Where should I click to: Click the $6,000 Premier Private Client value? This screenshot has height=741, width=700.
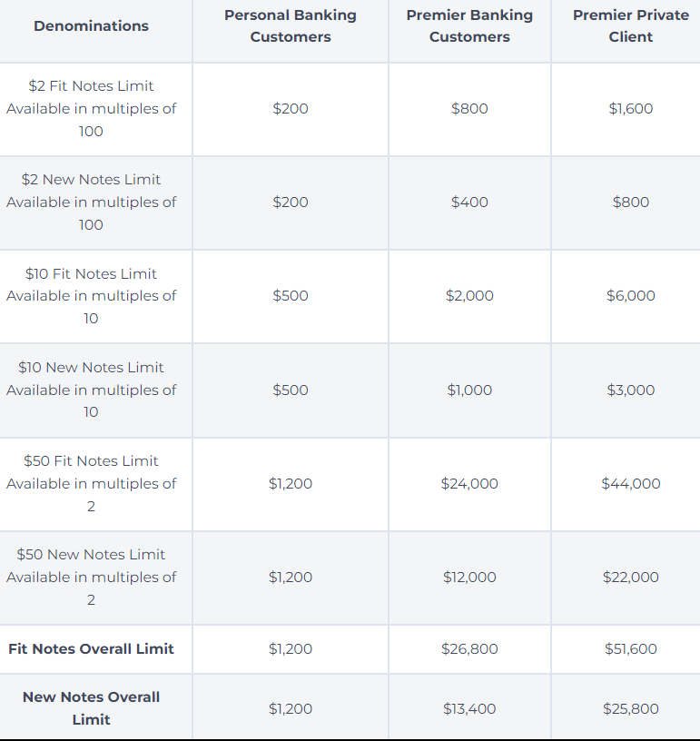pos(631,296)
